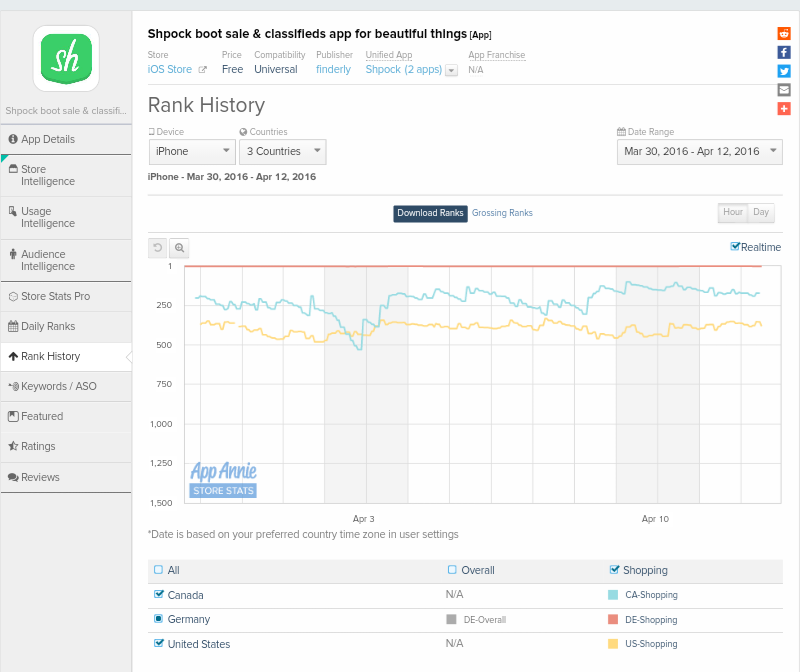Open the iPhone device dropdown

coord(192,152)
